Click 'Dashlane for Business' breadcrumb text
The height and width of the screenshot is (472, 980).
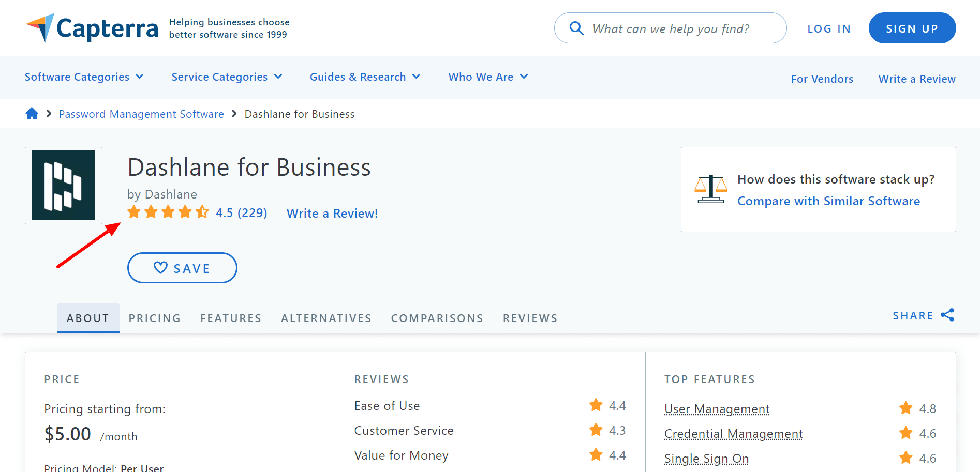pyautogui.click(x=300, y=114)
